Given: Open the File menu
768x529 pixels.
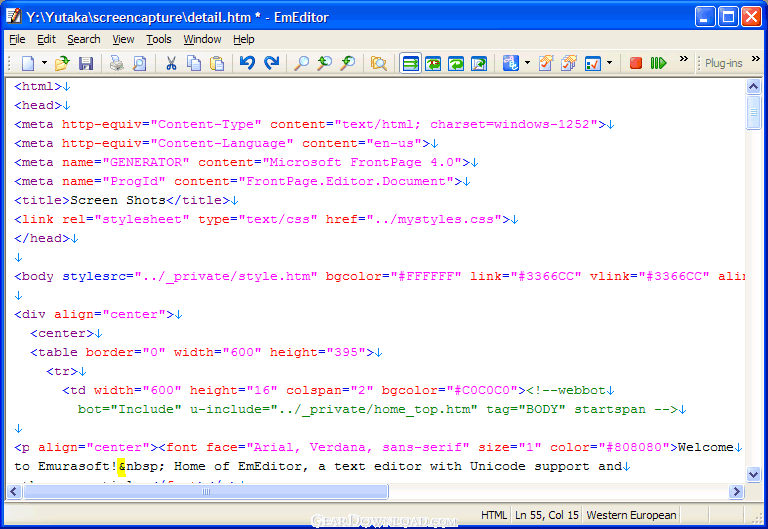Looking at the screenshot, I should 17,39.
